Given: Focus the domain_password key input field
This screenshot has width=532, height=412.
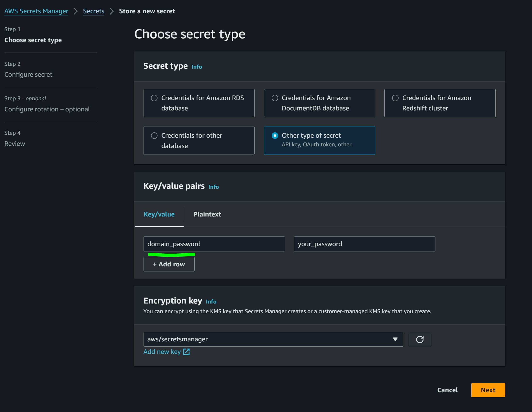Looking at the screenshot, I should point(214,244).
